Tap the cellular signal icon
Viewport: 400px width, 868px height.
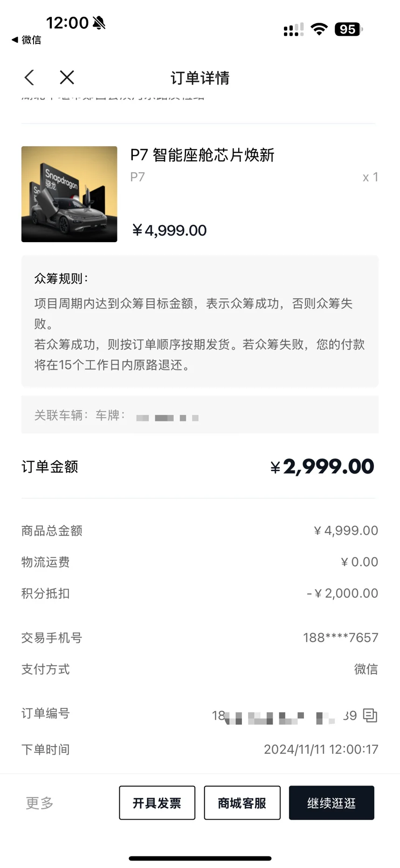(x=293, y=30)
